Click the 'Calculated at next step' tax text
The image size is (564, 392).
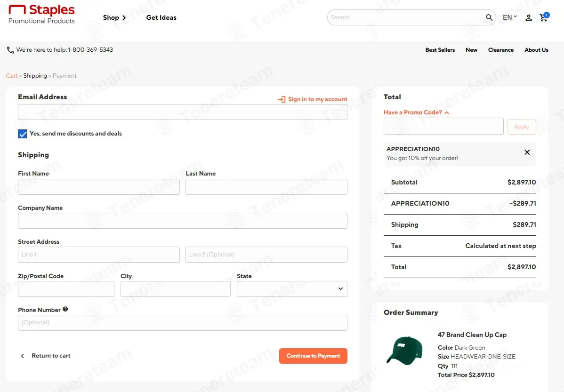[x=500, y=246]
